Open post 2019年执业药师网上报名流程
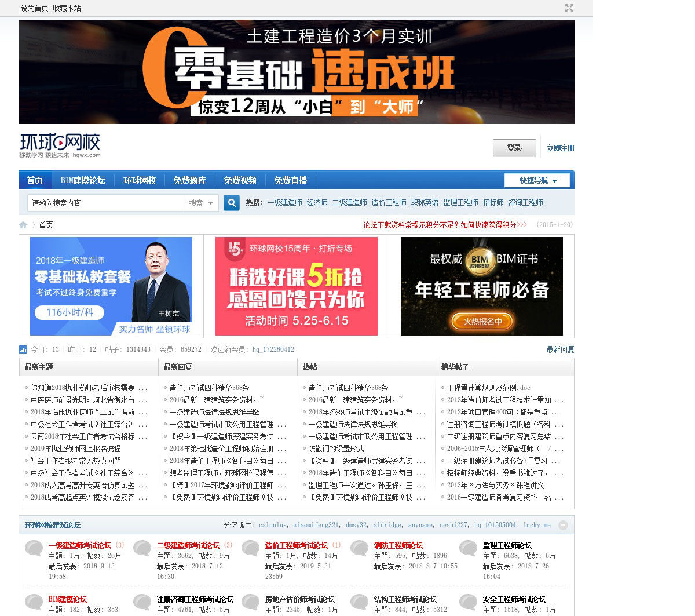The height and width of the screenshot is (616, 695). 76,449
